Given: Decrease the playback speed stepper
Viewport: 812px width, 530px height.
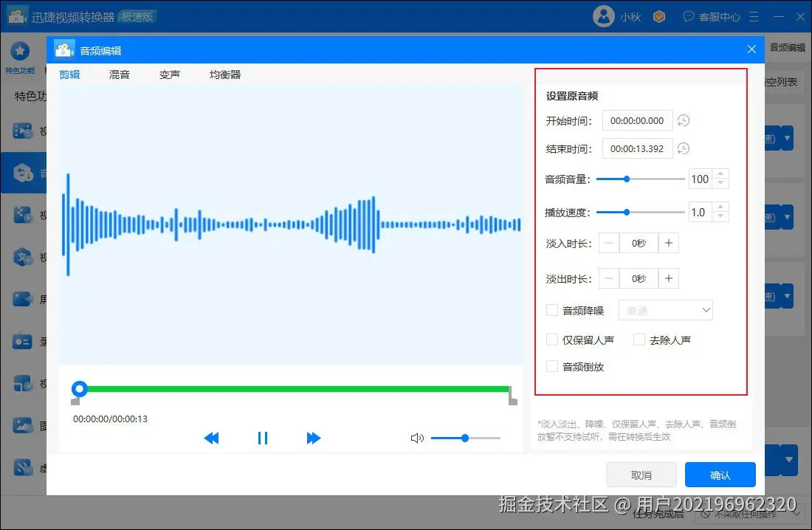Looking at the screenshot, I should click(x=720, y=216).
